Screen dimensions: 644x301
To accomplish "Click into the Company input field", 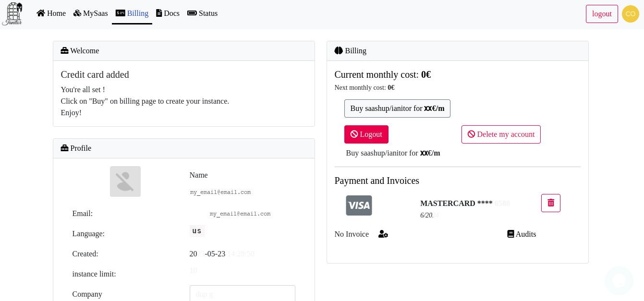I will click(242, 293).
